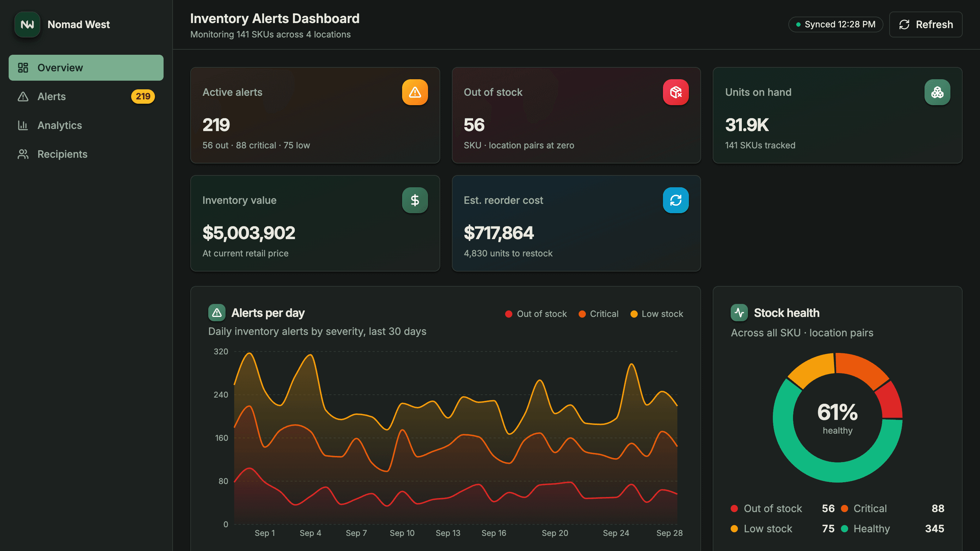980x551 pixels.
Task: Click Out of stock 56 in Stock health legend
Action: coord(782,509)
